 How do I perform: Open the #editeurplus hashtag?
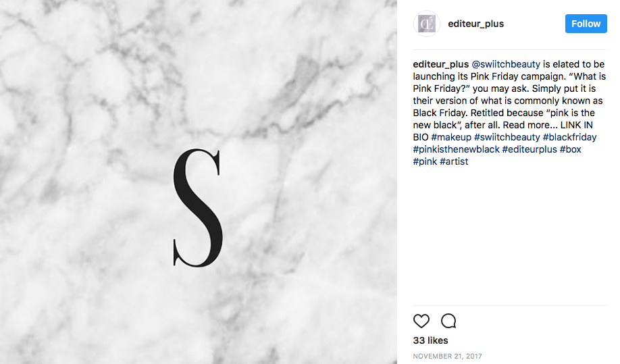(x=529, y=149)
